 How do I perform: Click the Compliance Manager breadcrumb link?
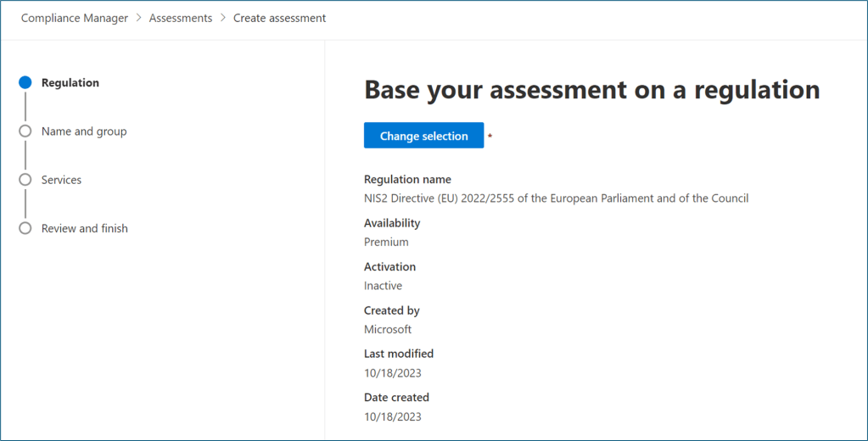pos(75,18)
